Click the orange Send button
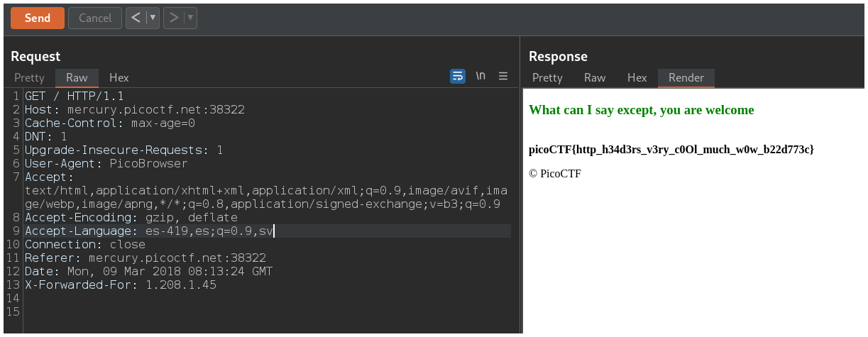Screen dimensions: 868x337 38,18
